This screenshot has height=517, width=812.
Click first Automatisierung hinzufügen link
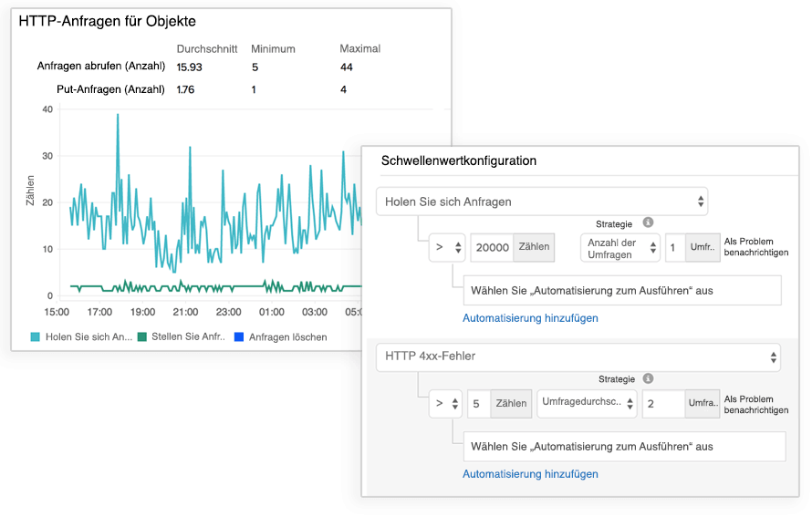click(530, 318)
